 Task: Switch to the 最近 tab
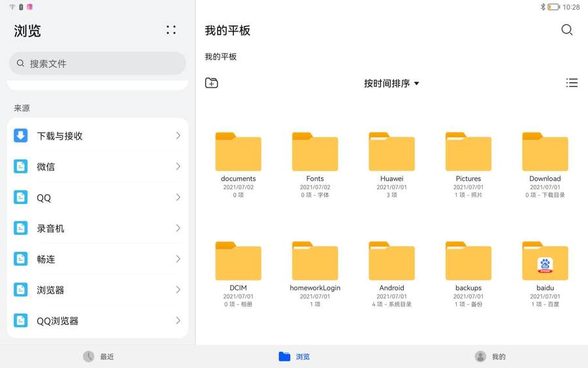tap(98, 357)
